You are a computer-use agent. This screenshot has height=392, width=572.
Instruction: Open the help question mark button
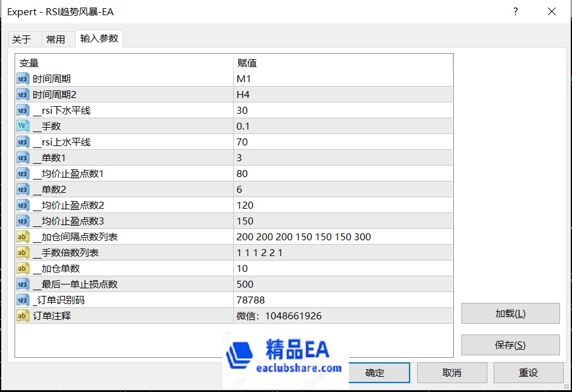[x=516, y=11]
